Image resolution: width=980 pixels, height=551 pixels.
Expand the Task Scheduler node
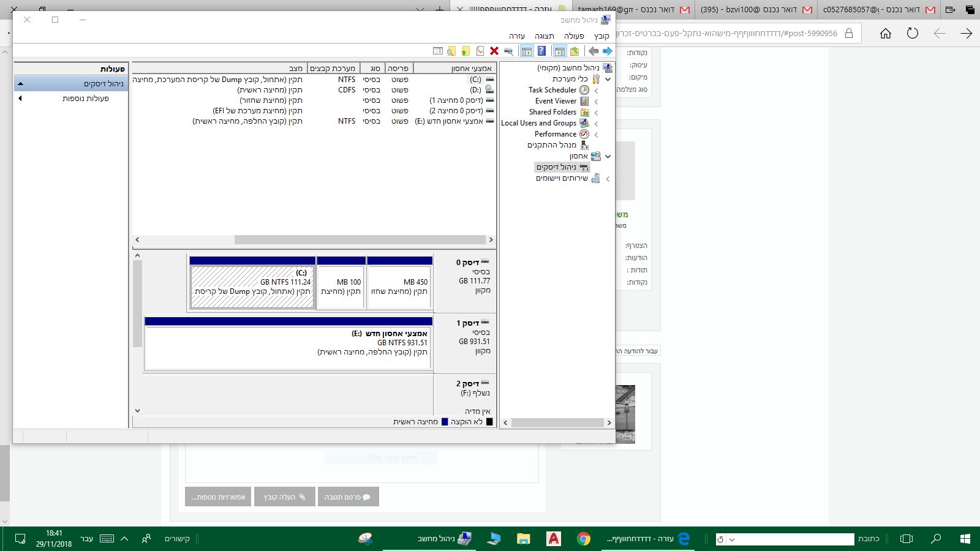click(x=597, y=91)
